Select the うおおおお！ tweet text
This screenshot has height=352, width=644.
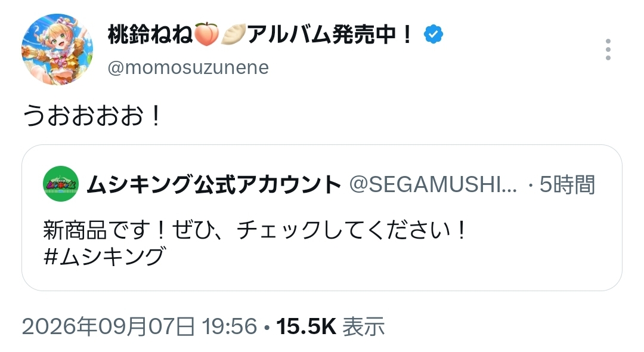(x=92, y=115)
